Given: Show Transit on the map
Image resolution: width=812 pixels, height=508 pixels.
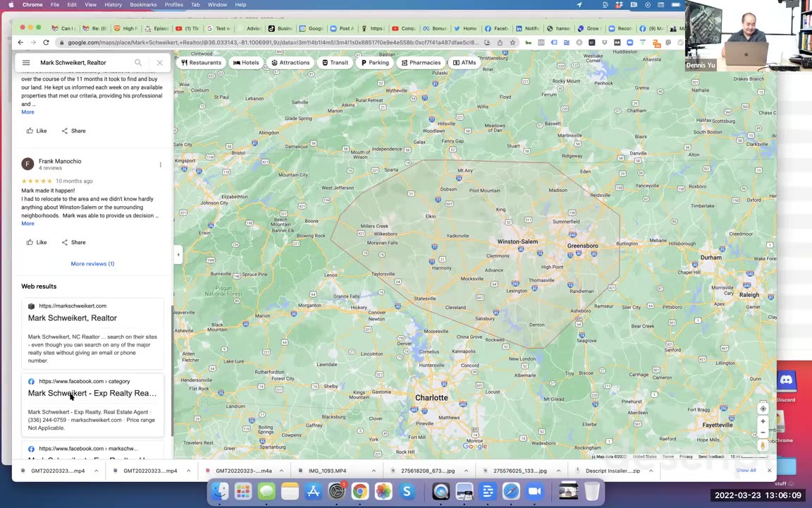Looking at the screenshot, I should pyautogui.click(x=335, y=63).
